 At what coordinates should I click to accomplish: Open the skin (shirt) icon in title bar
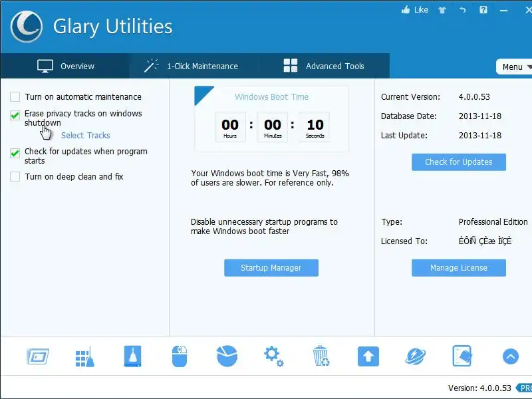point(442,10)
